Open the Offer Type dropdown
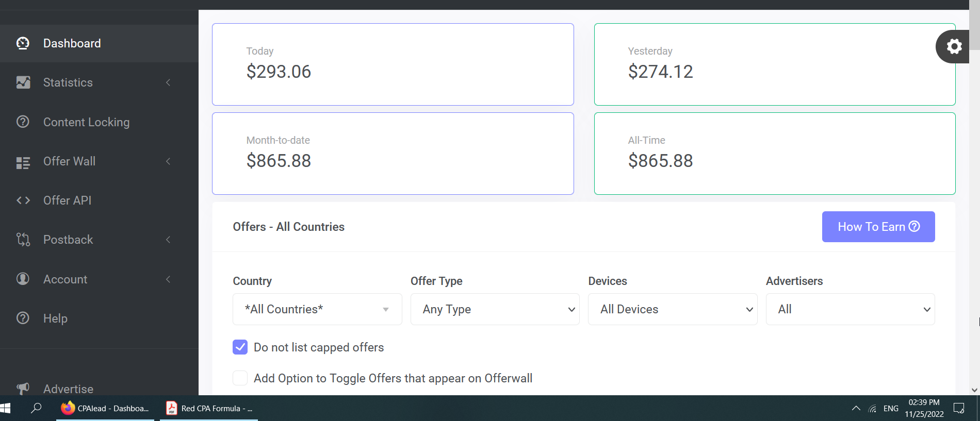Image resolution: width=980 pixels, height=421 pixels. tap(495, 309)
